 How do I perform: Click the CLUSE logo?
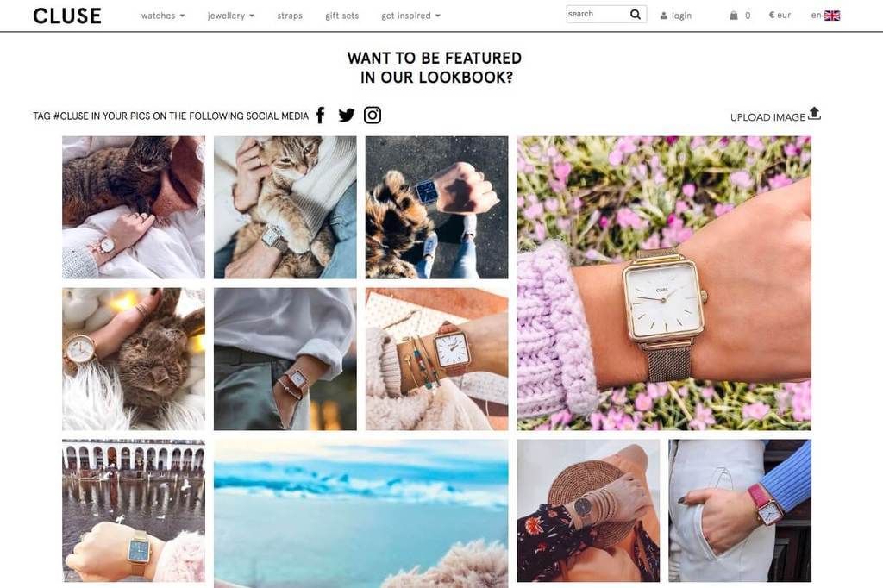click(x=67, y=16)
